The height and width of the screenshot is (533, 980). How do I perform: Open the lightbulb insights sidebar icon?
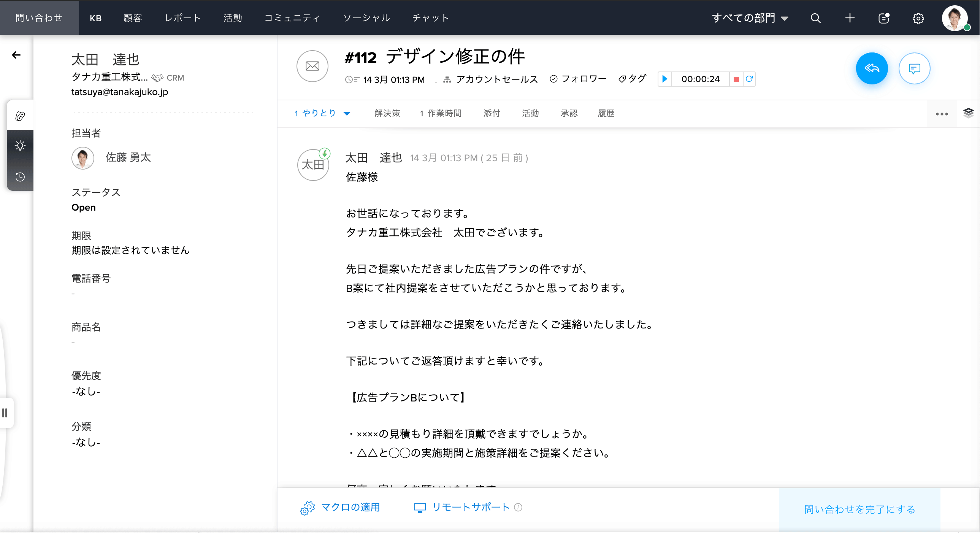[x=20, y=146]
